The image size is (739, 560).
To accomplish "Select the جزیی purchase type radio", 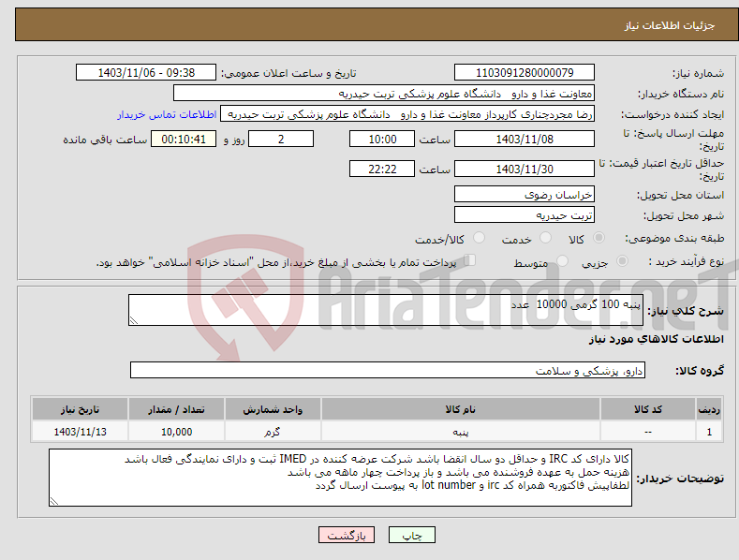I will 622,261.
